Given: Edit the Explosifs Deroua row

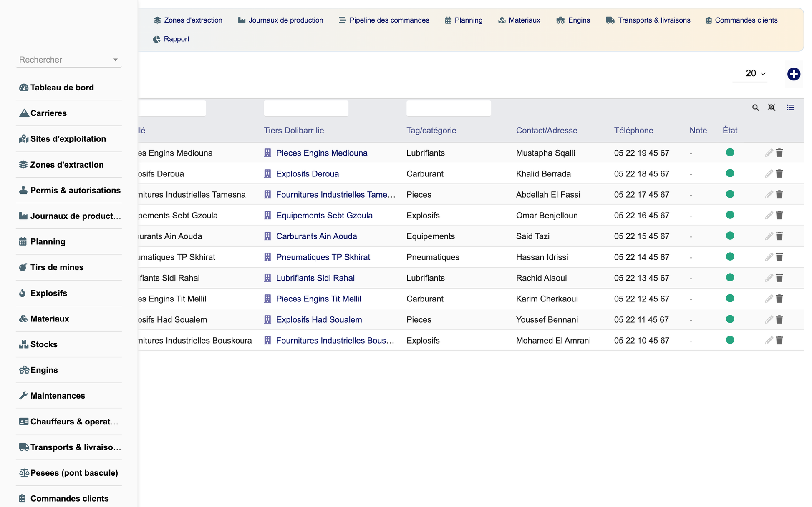Looking at the screenshot, I should pos(769,174).
